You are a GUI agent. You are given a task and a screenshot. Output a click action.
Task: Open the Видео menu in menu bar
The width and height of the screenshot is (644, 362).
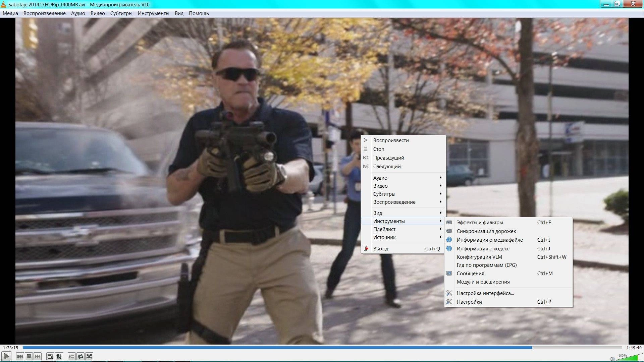(98, 13)
